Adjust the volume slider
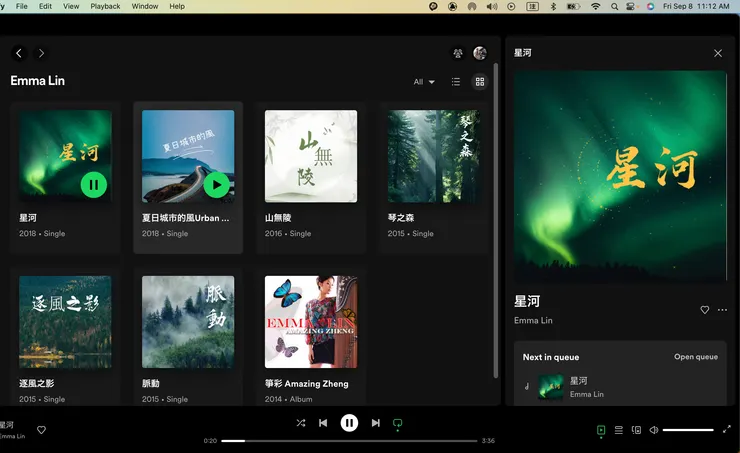The image size is (740, 453). click(x=688, y=430)
